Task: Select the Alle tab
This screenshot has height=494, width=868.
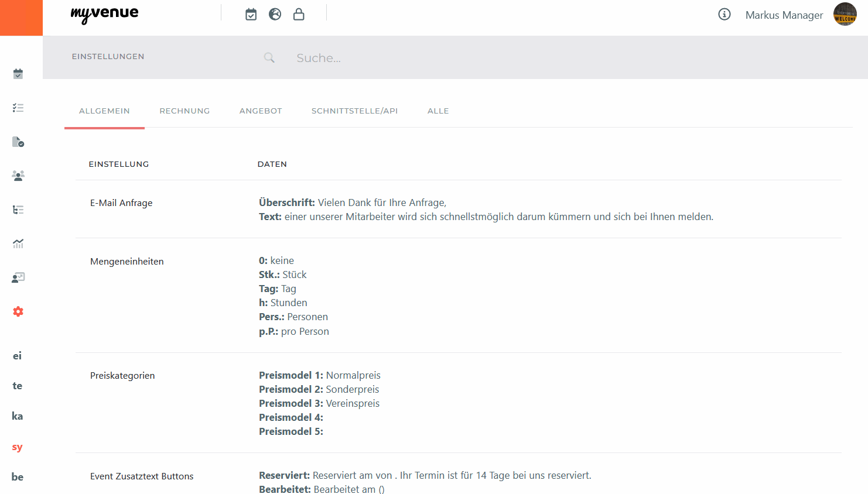Action: (x=438, y=111)
